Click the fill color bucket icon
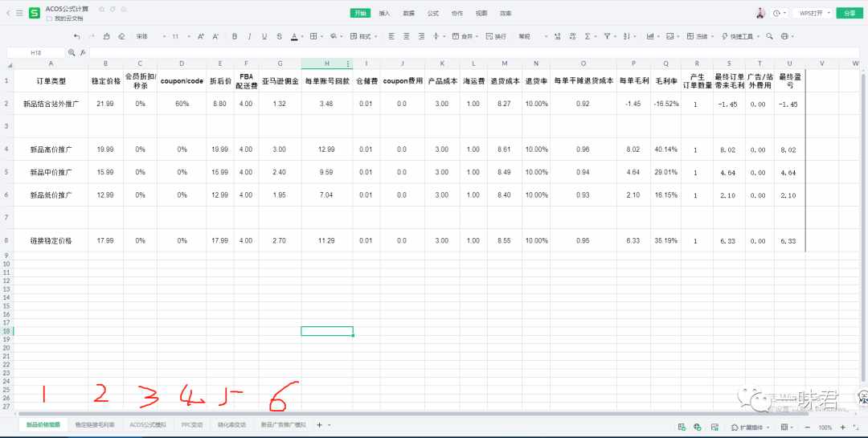This screenshot has width=868, height=438. (x=334, y=36)
